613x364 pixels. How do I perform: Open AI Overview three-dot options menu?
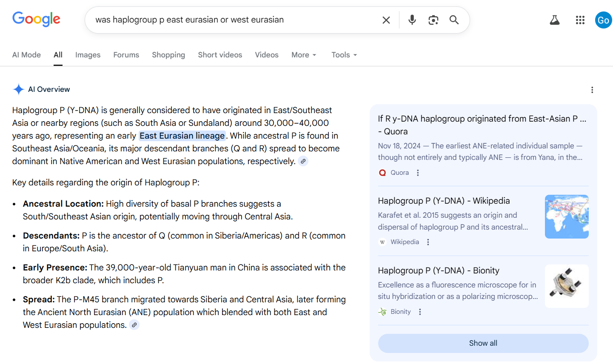pos(592,90)
